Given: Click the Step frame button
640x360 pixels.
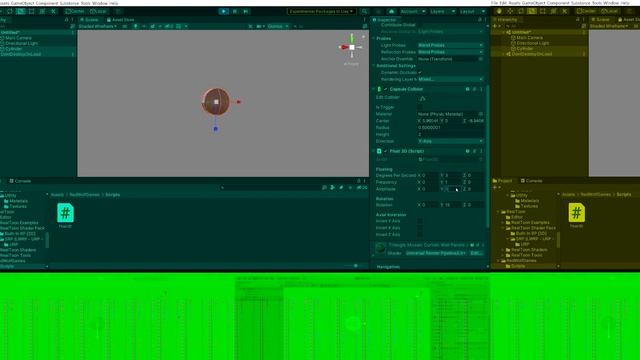Looking at the screenshot, I should (245, 11).
